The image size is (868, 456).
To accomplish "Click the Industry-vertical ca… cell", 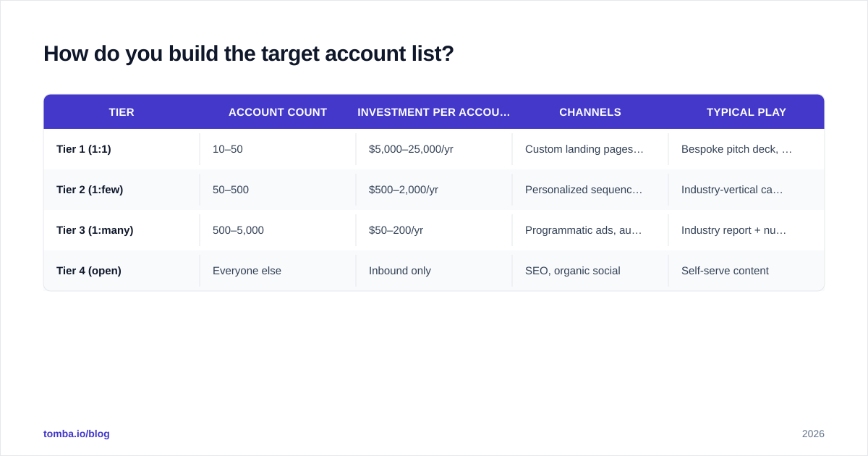I will pyautogui.click(x=746, y=190).
